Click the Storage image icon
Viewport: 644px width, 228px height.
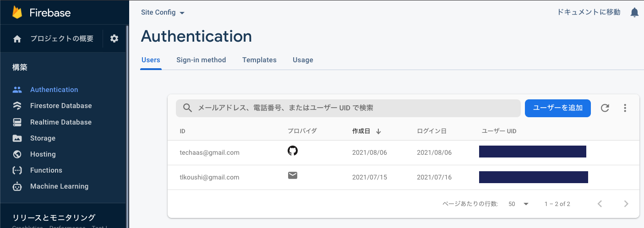[x=17, y=138]
